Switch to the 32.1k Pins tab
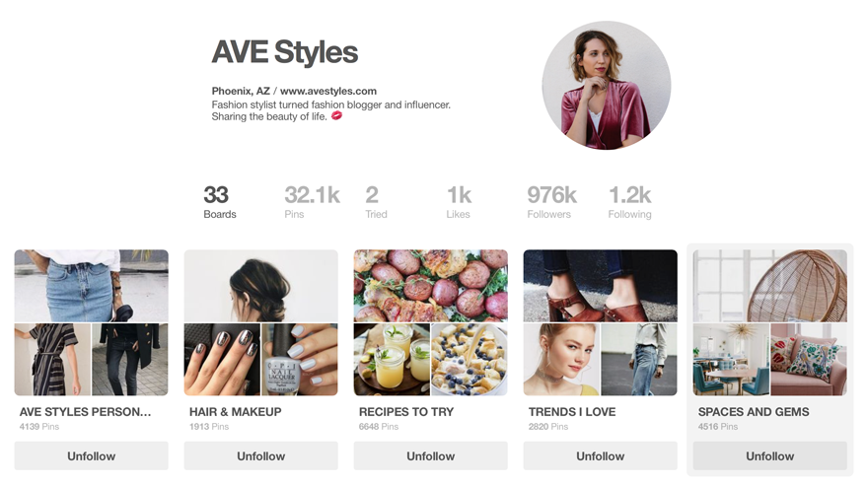The height and width of the screenshot is (487, 868). pos(312,202)
